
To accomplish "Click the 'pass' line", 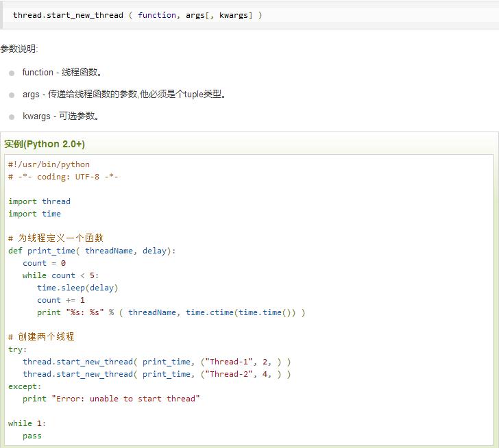I will 32,436.
